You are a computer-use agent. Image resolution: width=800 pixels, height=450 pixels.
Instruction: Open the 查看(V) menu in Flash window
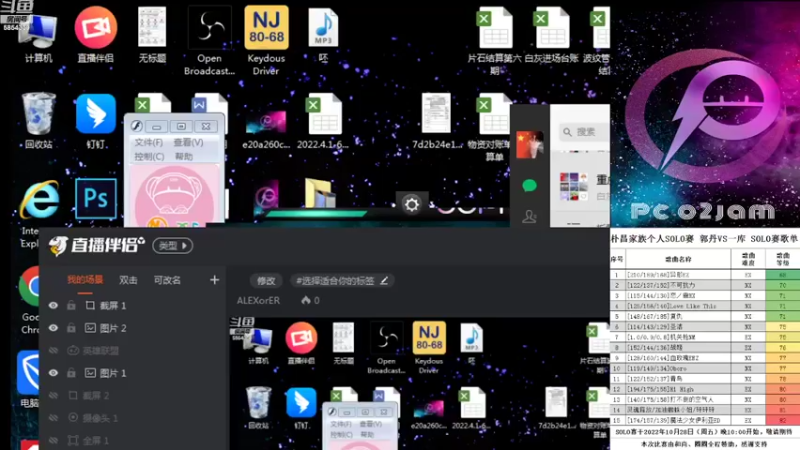[x=188, y=142]
